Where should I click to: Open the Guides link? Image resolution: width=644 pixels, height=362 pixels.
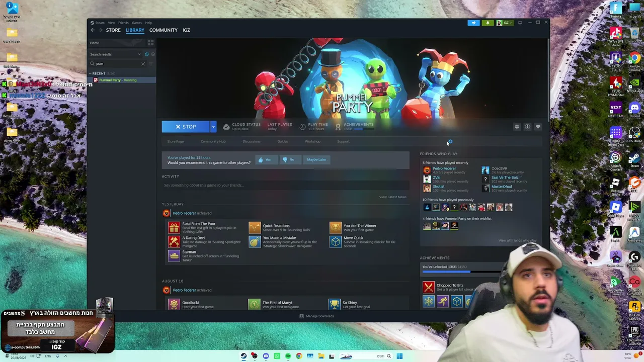pyautogui.click(x=282, y=141)
